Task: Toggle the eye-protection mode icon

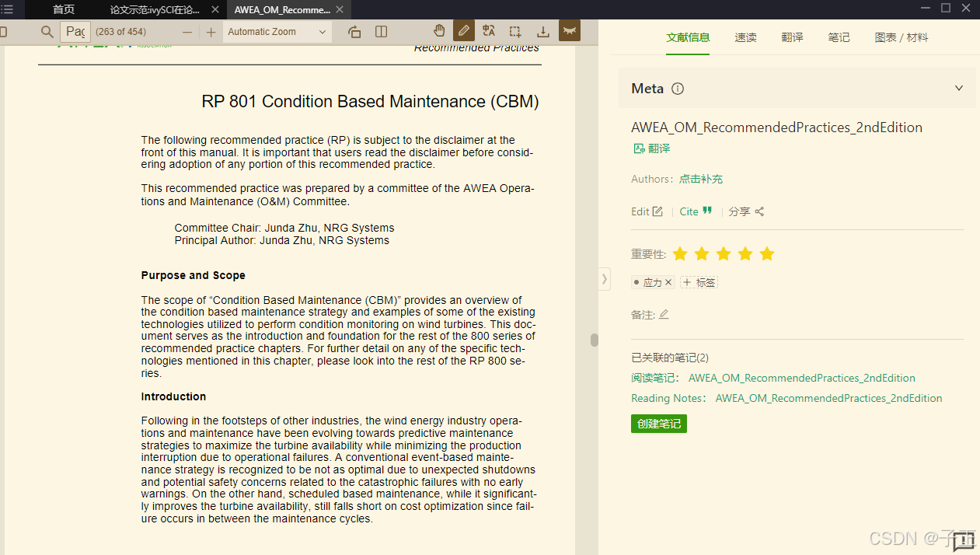Action: click(x=570, y=31)
